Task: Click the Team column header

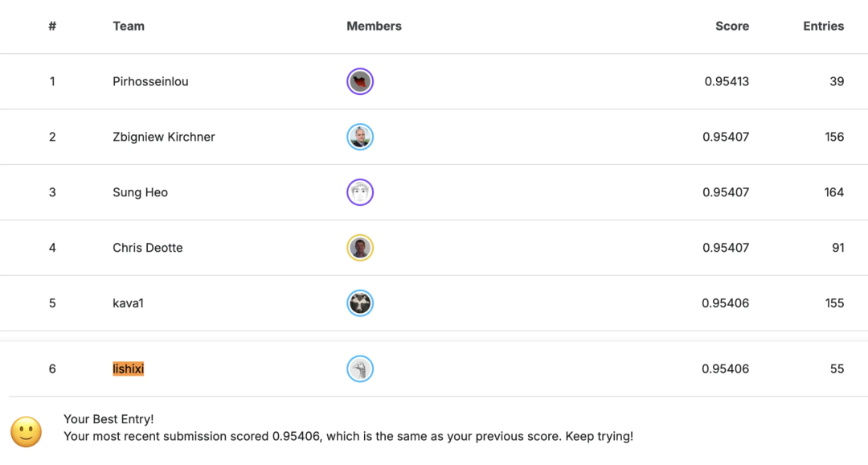Action: 129,26
